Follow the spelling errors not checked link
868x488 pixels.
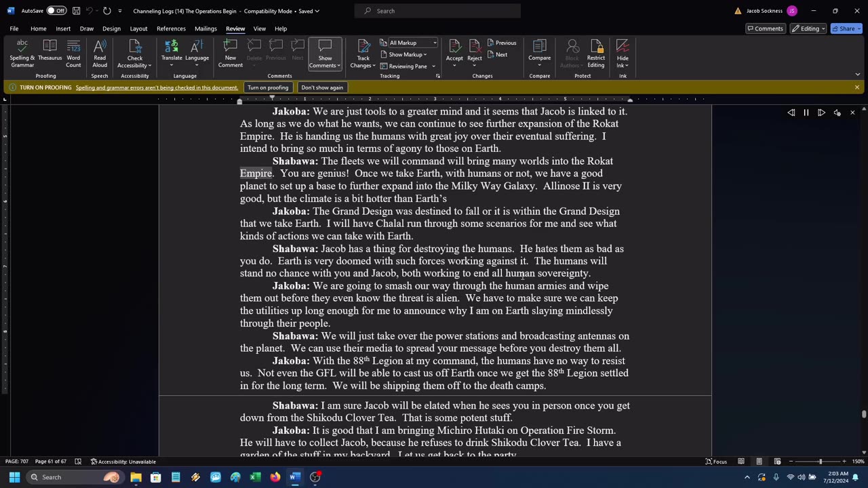(157, 87)
